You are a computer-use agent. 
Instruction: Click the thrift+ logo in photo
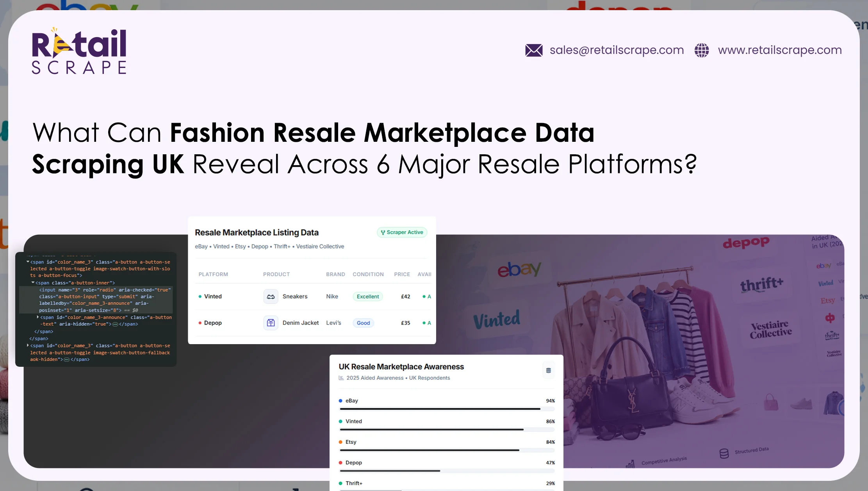click(761, 284)
